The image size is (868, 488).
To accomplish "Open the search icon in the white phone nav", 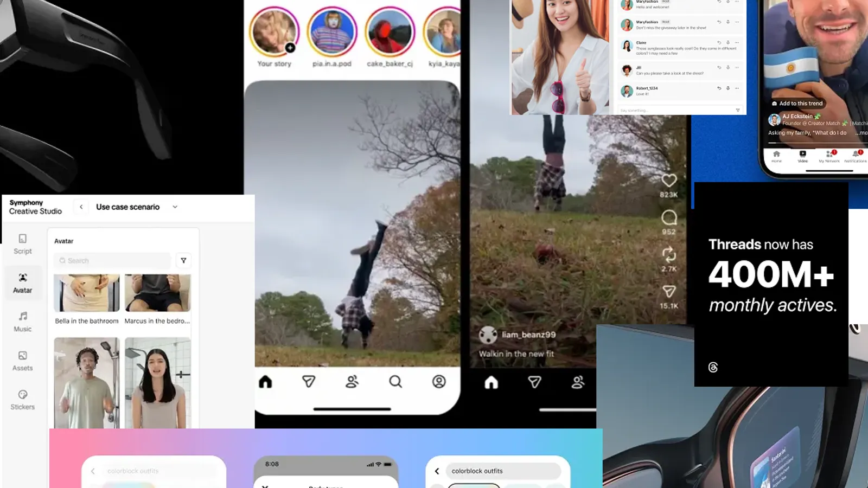I will [x=395, y=382].
